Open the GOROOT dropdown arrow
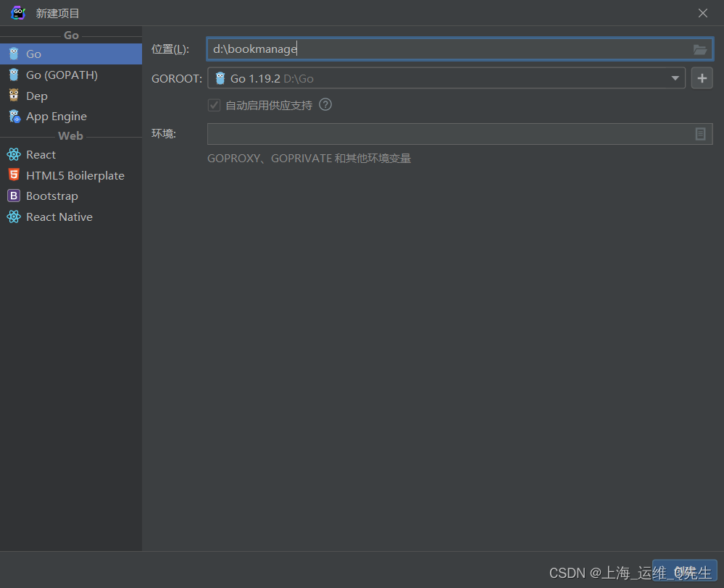The height and width of the screenshot is (588, 724). tap(675, 78)
